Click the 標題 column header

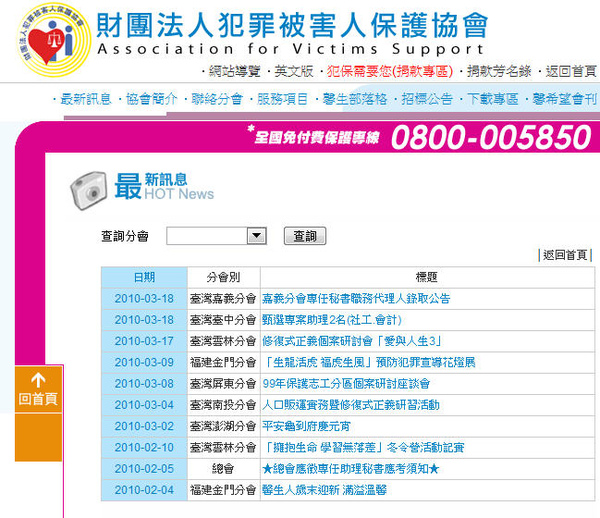pos(427,277)
